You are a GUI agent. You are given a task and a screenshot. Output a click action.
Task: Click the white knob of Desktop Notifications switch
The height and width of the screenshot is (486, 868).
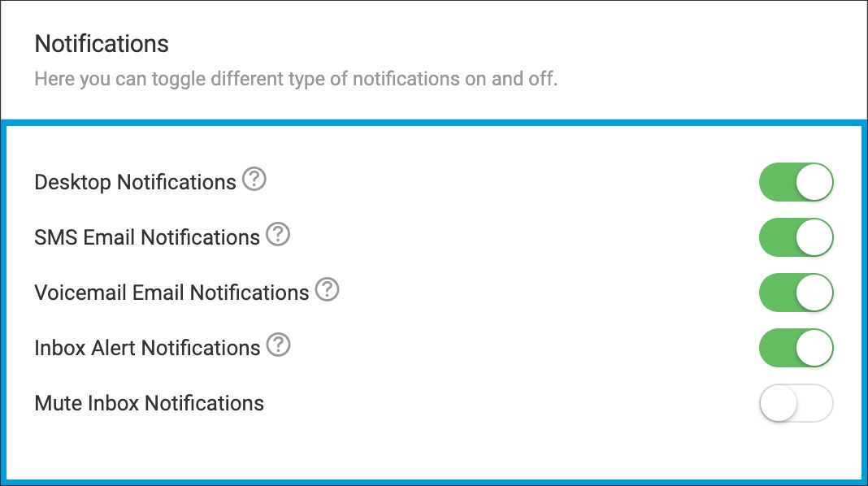click(814, 182)
